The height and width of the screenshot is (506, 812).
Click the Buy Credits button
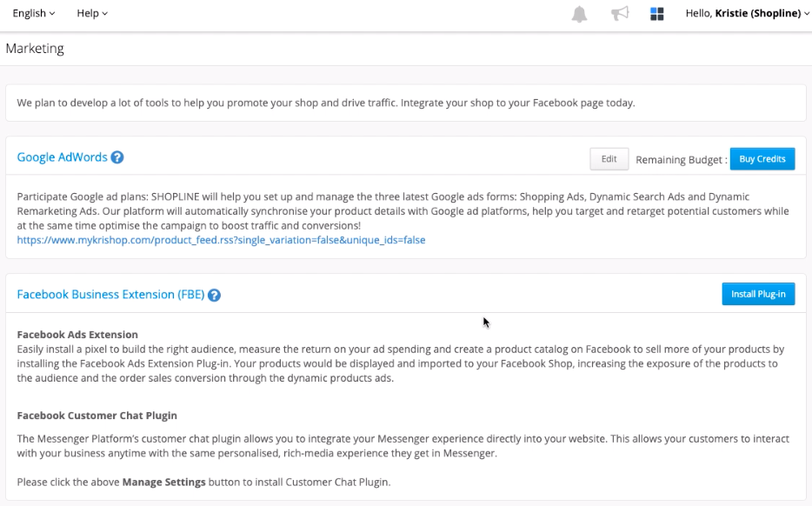pyautogui.click(x=762, y=159)
